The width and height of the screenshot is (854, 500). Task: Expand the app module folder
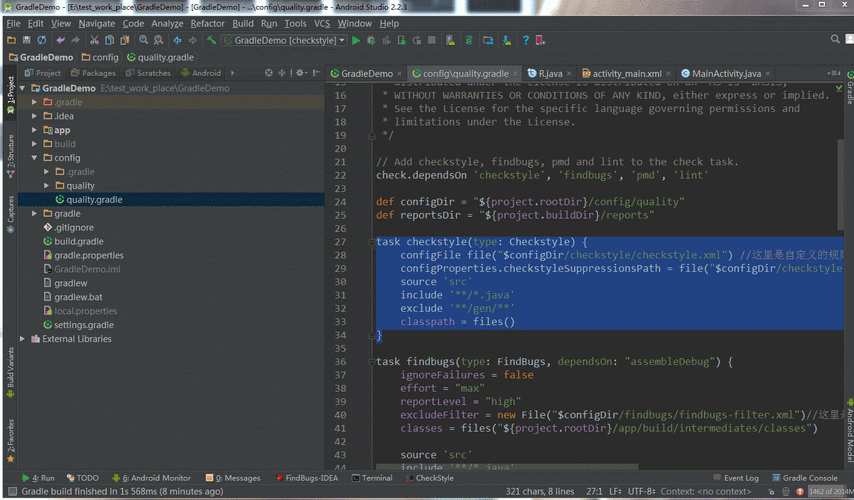tap(34, 130)
